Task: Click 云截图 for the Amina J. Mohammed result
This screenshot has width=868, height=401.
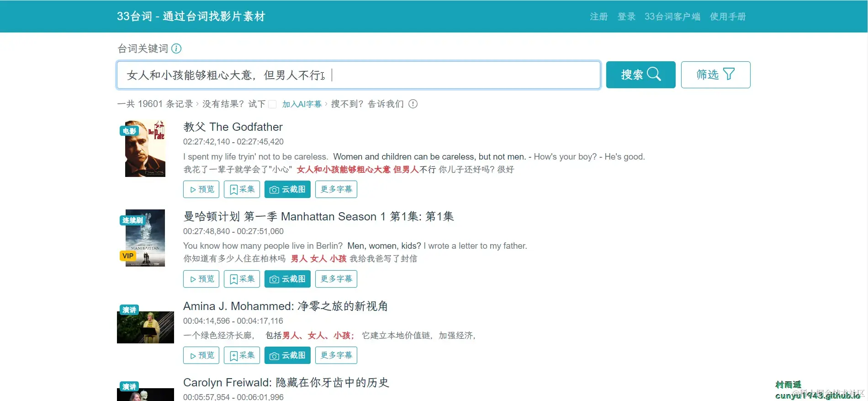Action: point(287,355)
